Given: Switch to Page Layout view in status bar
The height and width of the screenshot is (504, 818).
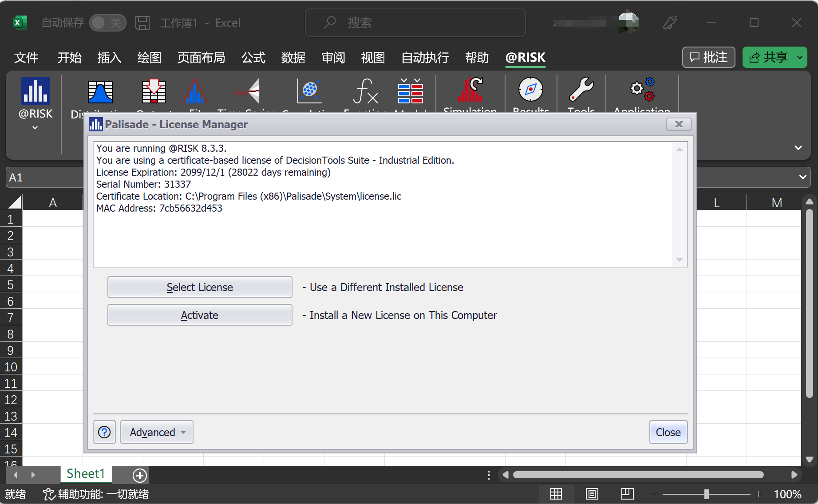Looking at the screenshot, I should pos(592,494).
